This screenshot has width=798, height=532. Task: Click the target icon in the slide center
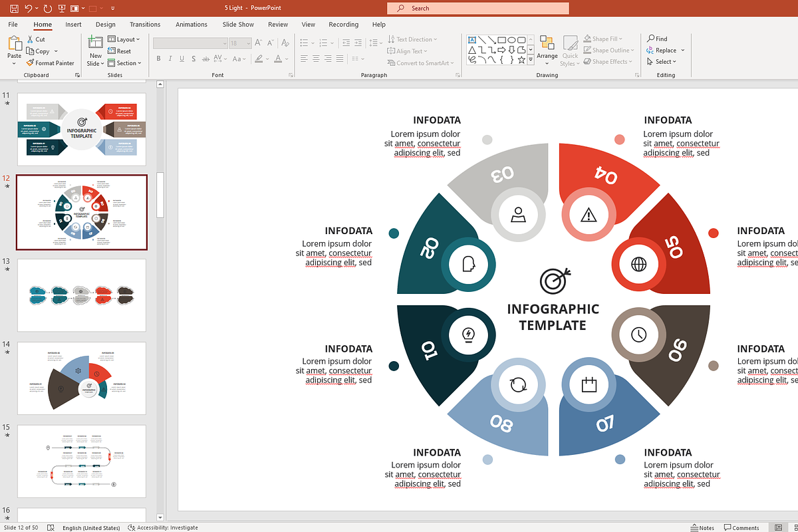click(x=555, y=280)
